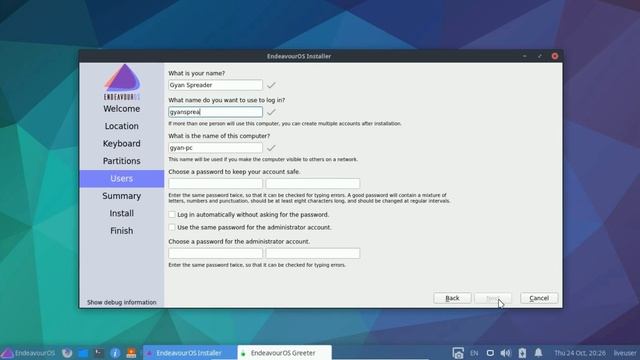Click the Back button
The width and height of the screenshot is (640, 360).
[x=452, y=298]
